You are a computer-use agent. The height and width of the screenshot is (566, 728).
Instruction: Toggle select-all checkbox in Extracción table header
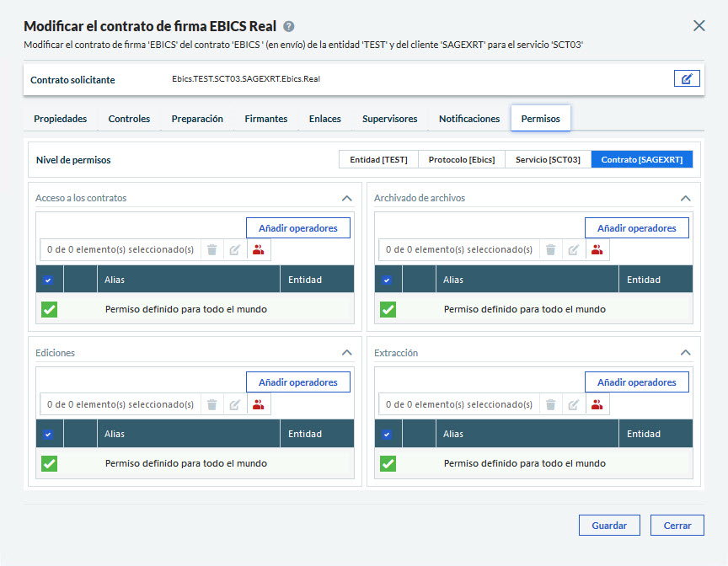(387, 435)
